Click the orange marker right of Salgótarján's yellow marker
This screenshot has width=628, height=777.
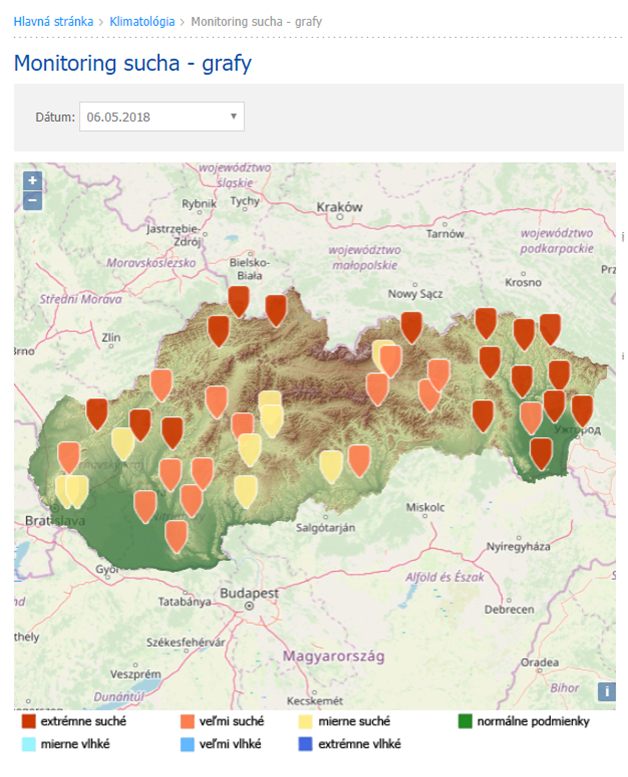click(359, 460)
